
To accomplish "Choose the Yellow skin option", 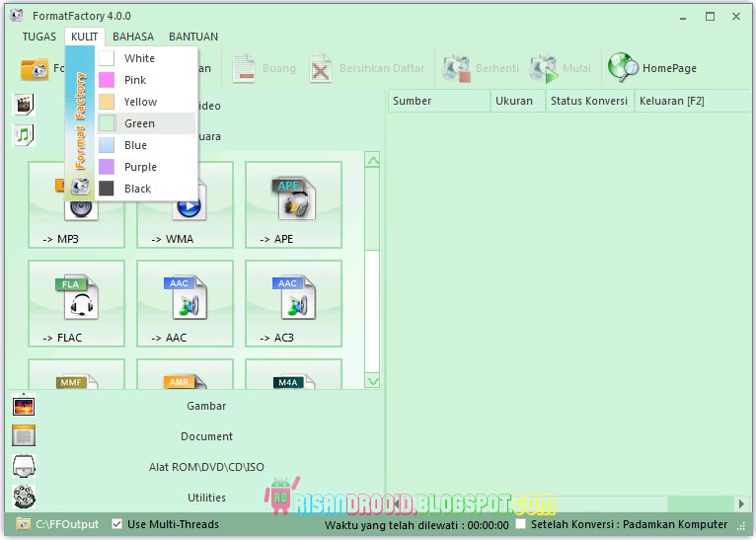I will pyautogui.click(x=147, y=102).
